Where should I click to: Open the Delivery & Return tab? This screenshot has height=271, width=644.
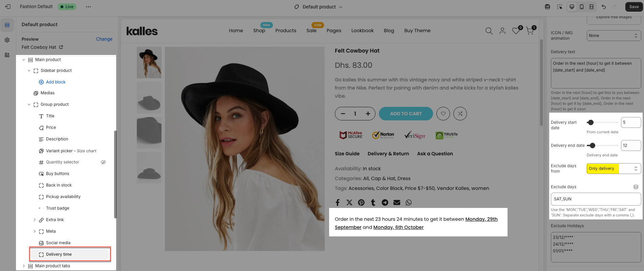[x=388, y=154]
